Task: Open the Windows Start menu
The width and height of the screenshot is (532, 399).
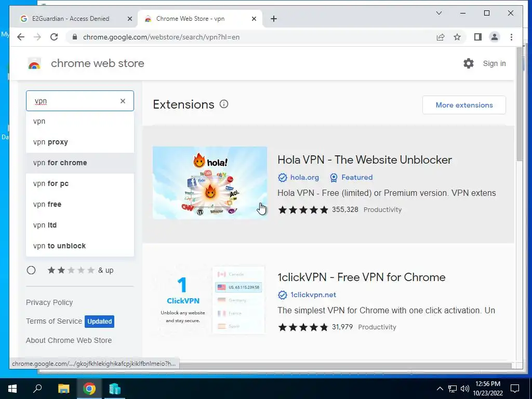Action: tap(12, 389)
